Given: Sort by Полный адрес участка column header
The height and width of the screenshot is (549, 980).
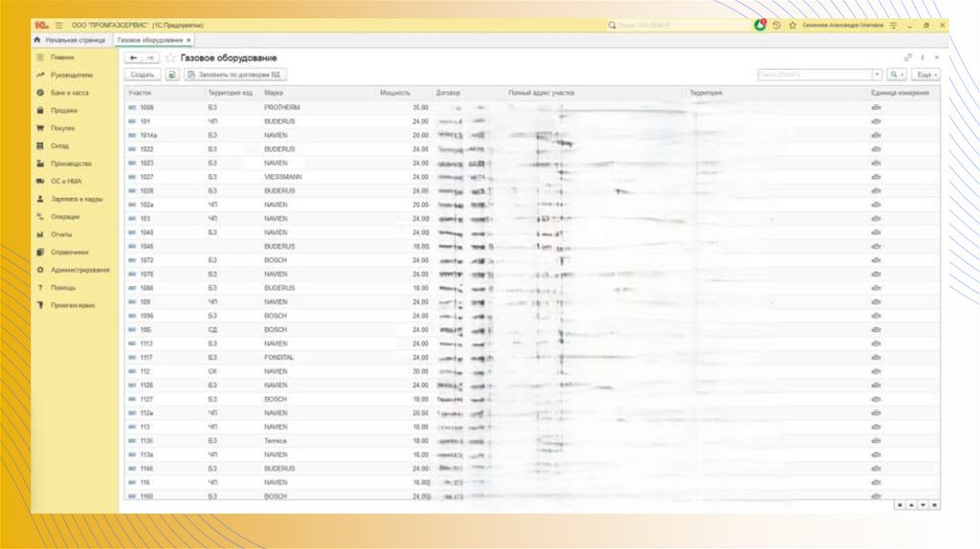Looking at the screenshot, I should [x=542, y=93].
